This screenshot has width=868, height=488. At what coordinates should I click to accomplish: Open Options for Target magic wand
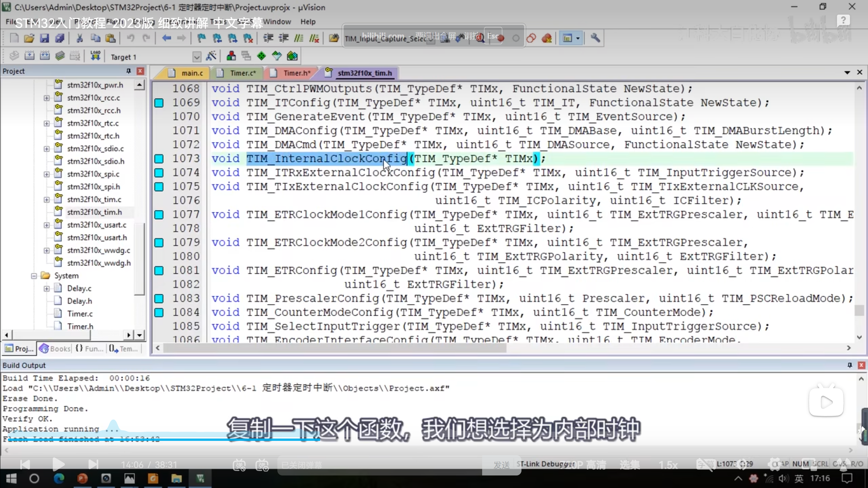211,56
